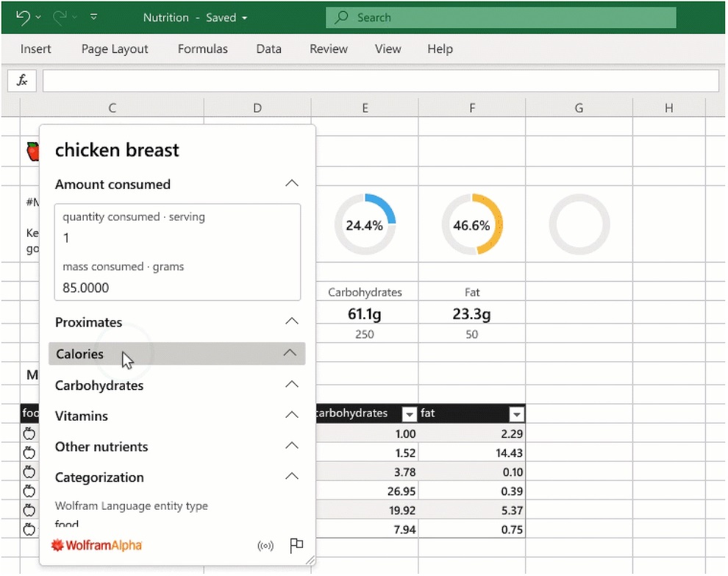Click the Redo arrow icon
Screen dimensions: 728x576
[x=60, y=18]
